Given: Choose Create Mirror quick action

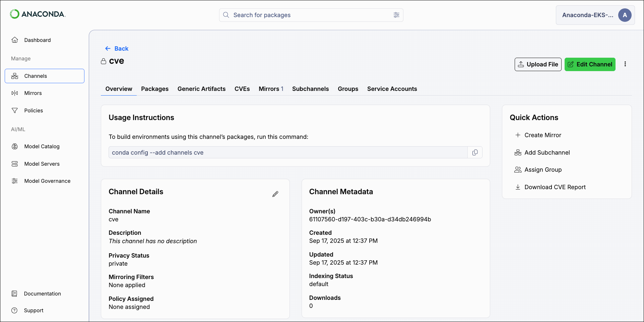Looking at the screenshot, I should [x=542, y=135].
